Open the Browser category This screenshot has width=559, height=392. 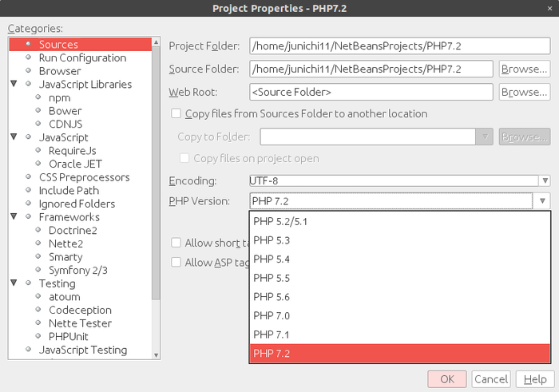tap(60, 71)
